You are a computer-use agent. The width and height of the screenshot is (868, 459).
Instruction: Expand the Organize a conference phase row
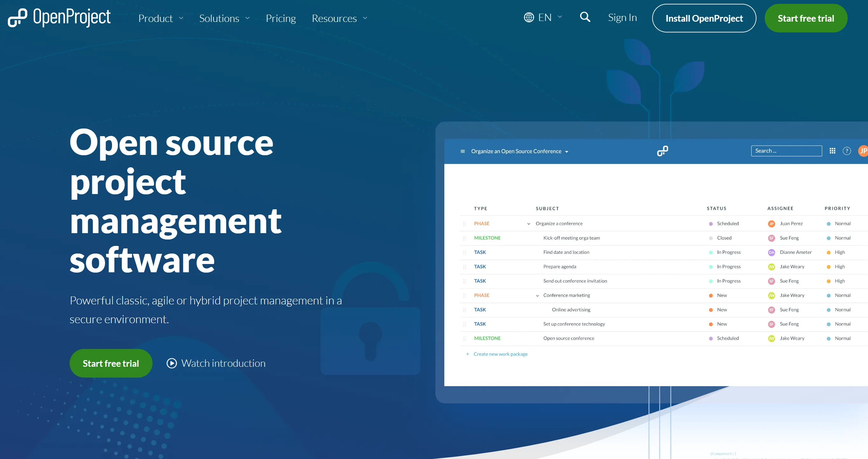pyautogui.click(x=529, y=224)
